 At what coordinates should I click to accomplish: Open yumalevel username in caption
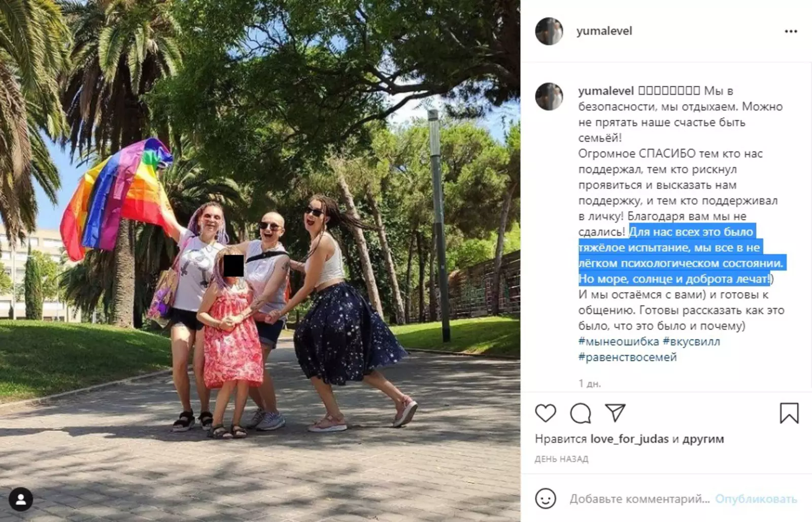tap(606, 91)
